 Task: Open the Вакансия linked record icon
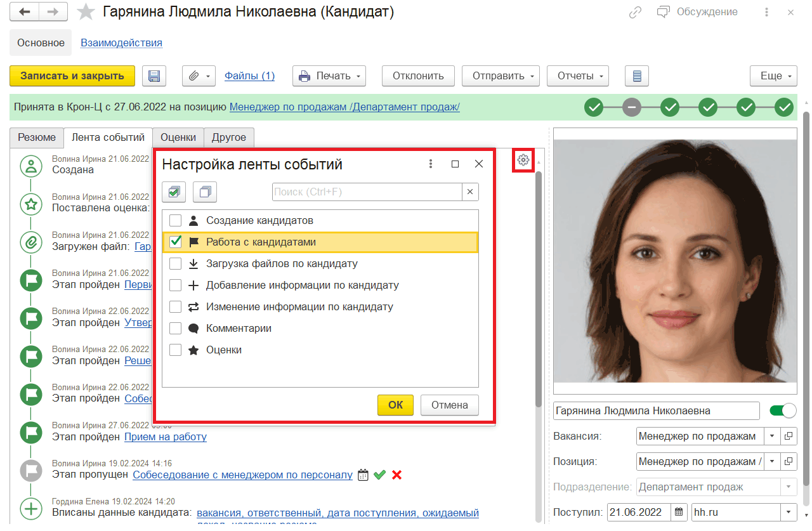788,436
